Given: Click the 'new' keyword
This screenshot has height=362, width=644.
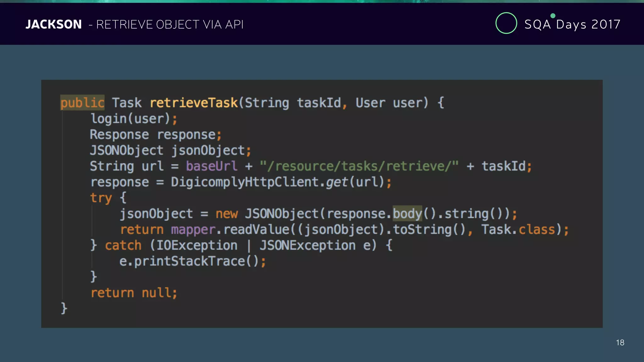Looking at the screenshot, I should point(227,214).
